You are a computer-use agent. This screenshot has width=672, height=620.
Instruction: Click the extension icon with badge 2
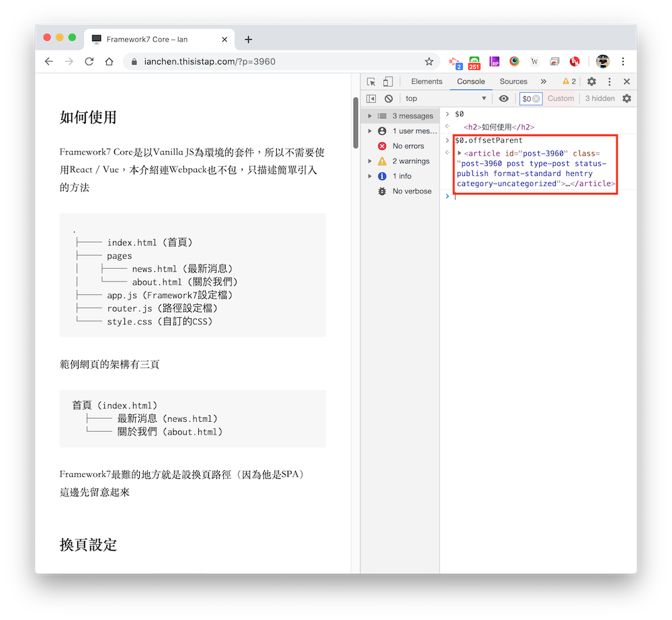455,62
